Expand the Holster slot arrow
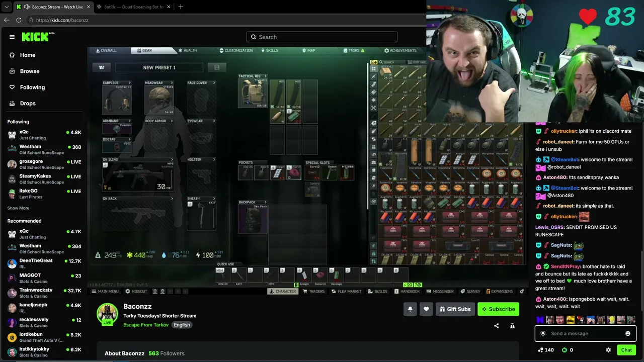The width and height of the screenshot is (644, 362). (x=214, y=160)
